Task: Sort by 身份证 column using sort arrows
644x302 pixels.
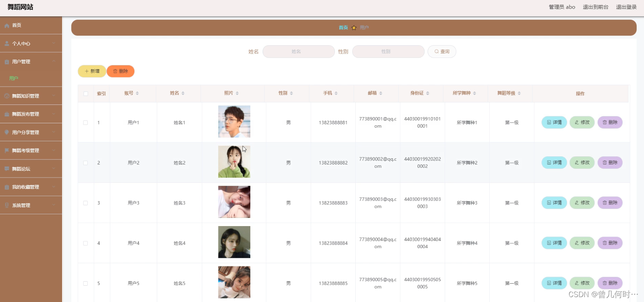Action: tap(428, 93)
